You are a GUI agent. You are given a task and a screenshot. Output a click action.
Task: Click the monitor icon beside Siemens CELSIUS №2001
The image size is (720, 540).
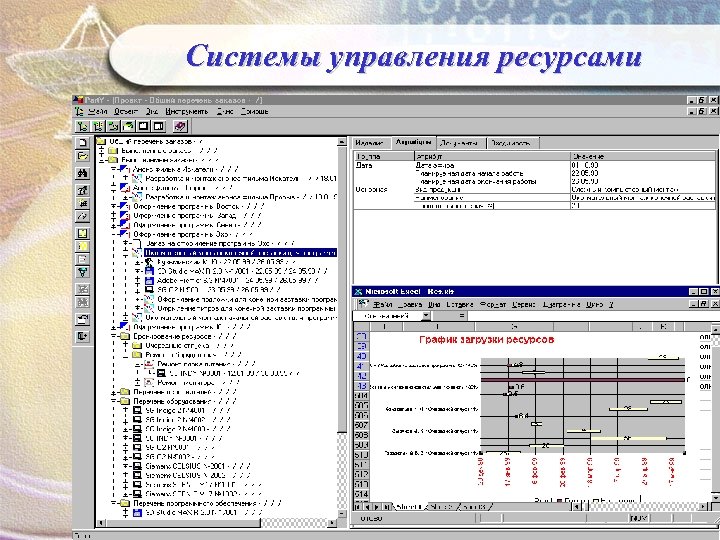click(x=137, y=466)
